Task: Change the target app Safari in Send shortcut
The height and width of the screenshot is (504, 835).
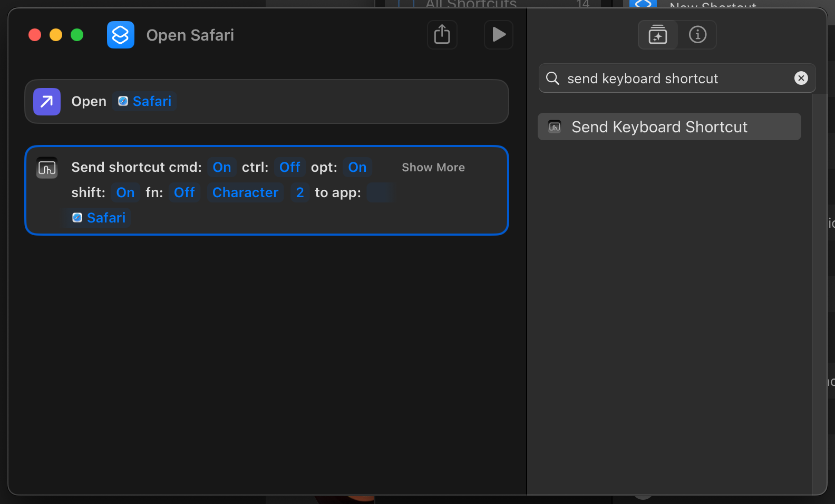Action: pyautogui.click(x=99, y=218)
